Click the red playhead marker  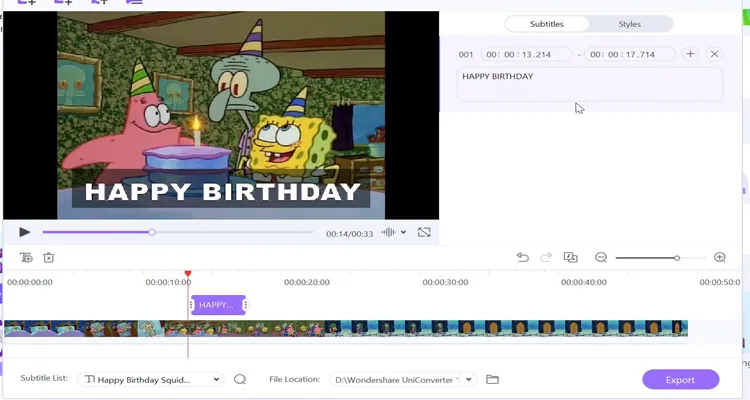click(188, 273)
